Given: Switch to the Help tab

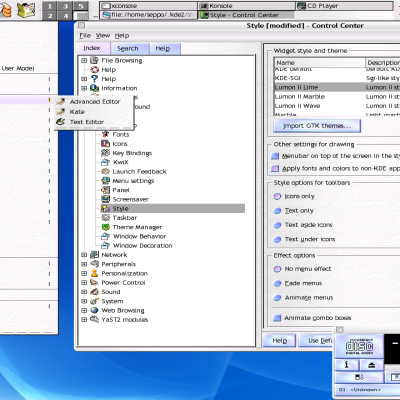Looking at the screenshot, I should (165, 49).
